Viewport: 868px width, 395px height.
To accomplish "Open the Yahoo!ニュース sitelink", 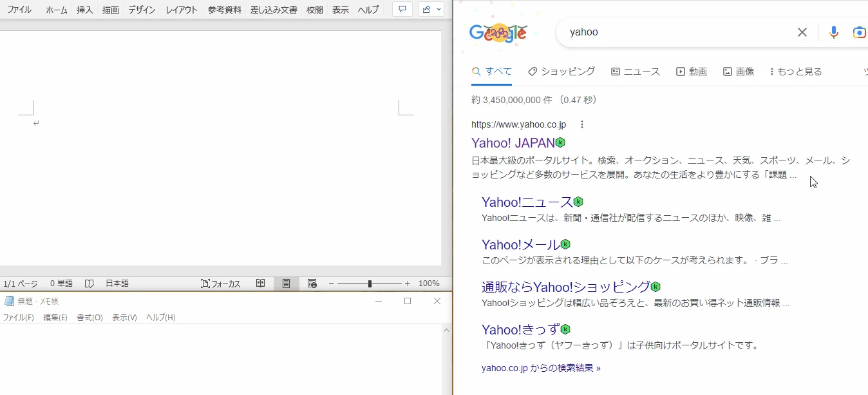I will tap(527, 202).
